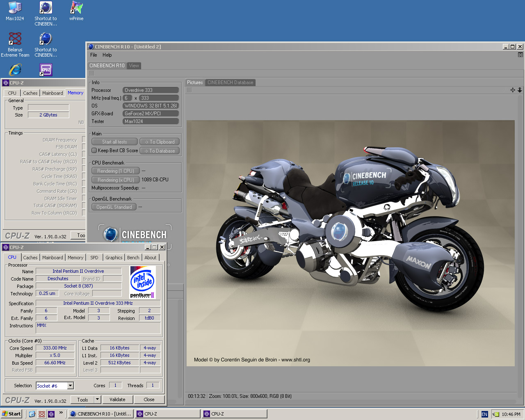Switch to the Bench tab in CPU-Z
525x420 pixels.
(x=133, y=258)
